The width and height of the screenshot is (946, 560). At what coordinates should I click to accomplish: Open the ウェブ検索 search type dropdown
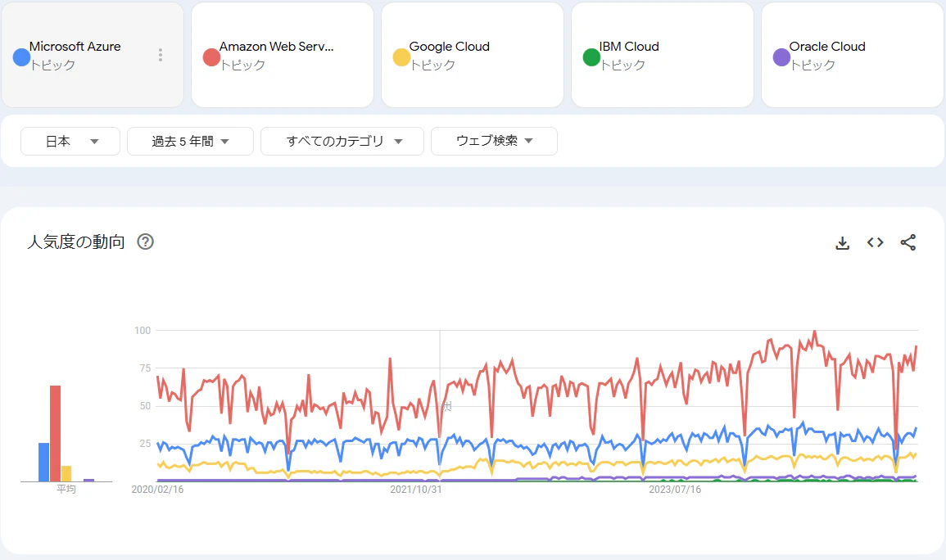[494, 141]
